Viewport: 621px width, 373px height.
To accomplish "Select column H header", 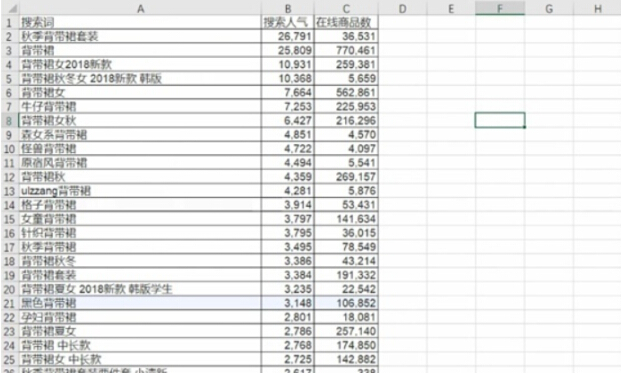I will pyautogui.click(x=598, y=8).
